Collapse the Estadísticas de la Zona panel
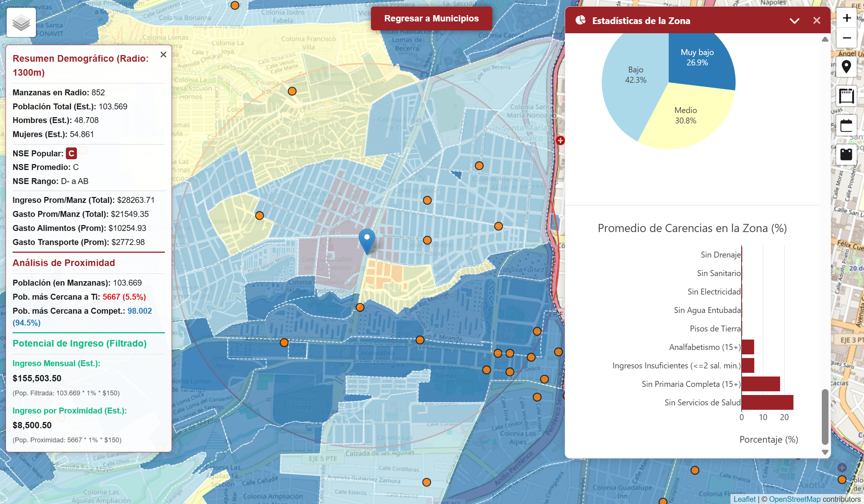Image resolution: width=864 pixels, height=504 pixels. pyautogui.click(x=794, y=21)
